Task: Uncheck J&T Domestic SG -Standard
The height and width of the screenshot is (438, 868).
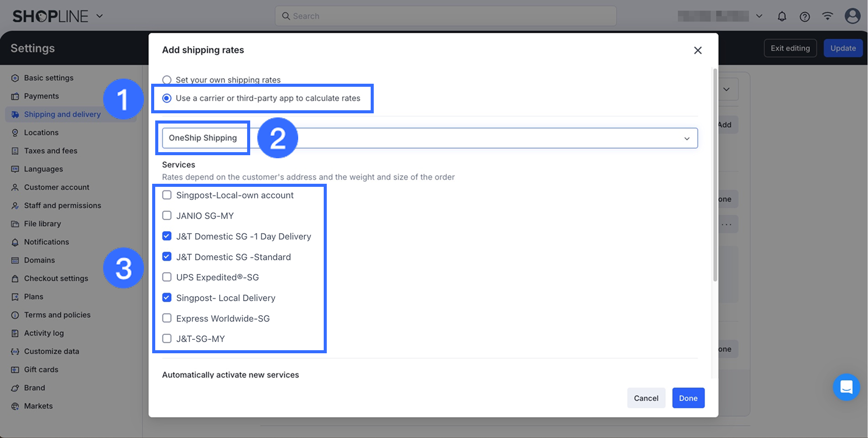Action: tap(166, 256)
